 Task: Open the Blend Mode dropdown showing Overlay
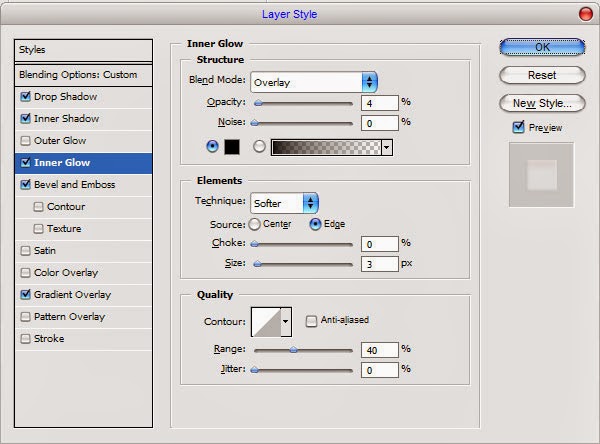[314, 82]
